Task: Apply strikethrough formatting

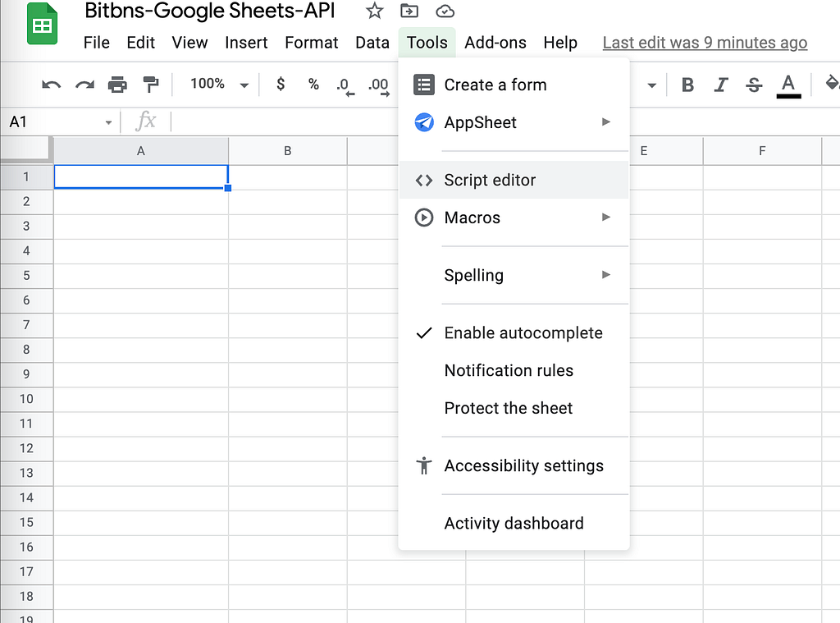Action: click(754, 85)
